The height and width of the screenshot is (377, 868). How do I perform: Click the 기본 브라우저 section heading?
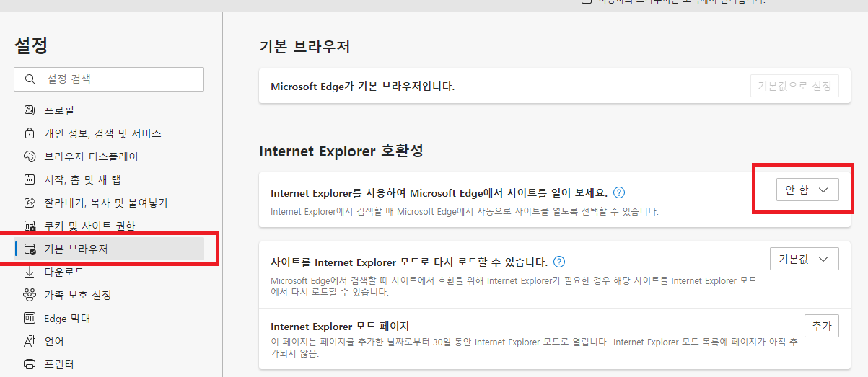(x=304, y=48)
